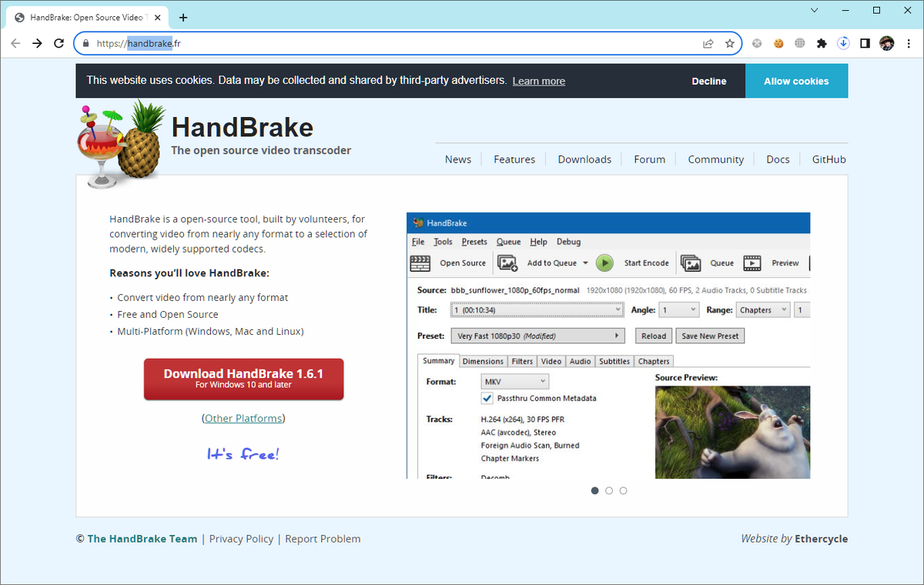Viewport: 924px width, 585px height.
Task: Open a new browser tab
Action: point(183,18)
